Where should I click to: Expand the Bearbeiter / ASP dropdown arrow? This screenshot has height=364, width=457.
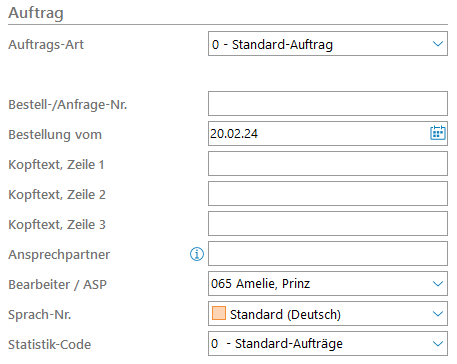437,284
